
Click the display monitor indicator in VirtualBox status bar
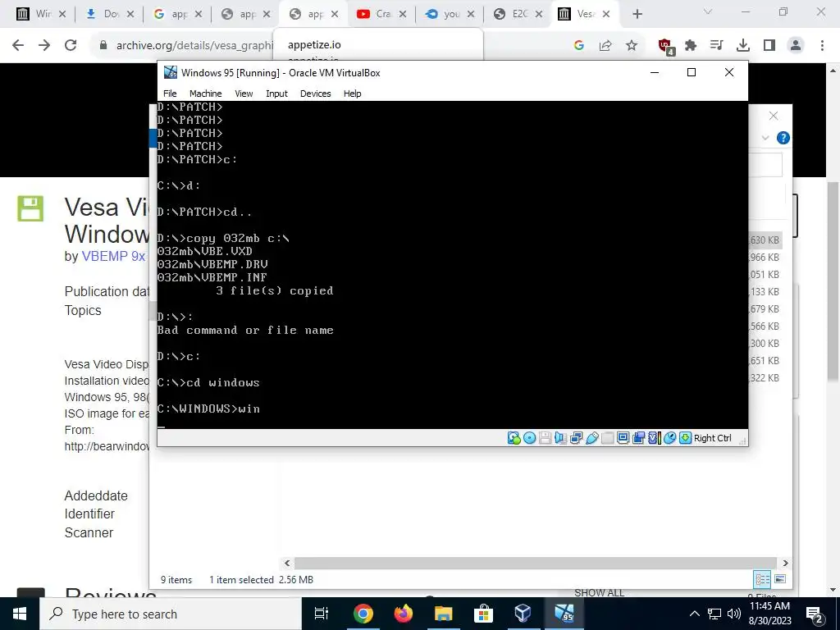point(623,438)
